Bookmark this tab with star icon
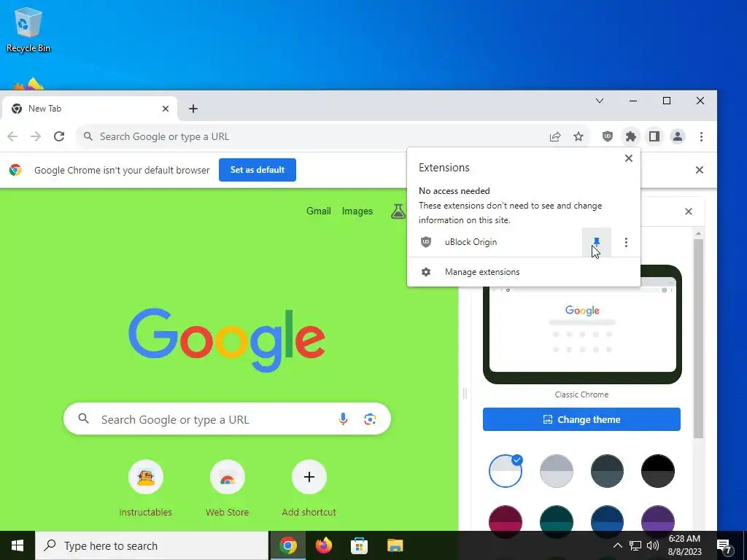The width and height of the screenshot is (747, 560). (578, 137)
